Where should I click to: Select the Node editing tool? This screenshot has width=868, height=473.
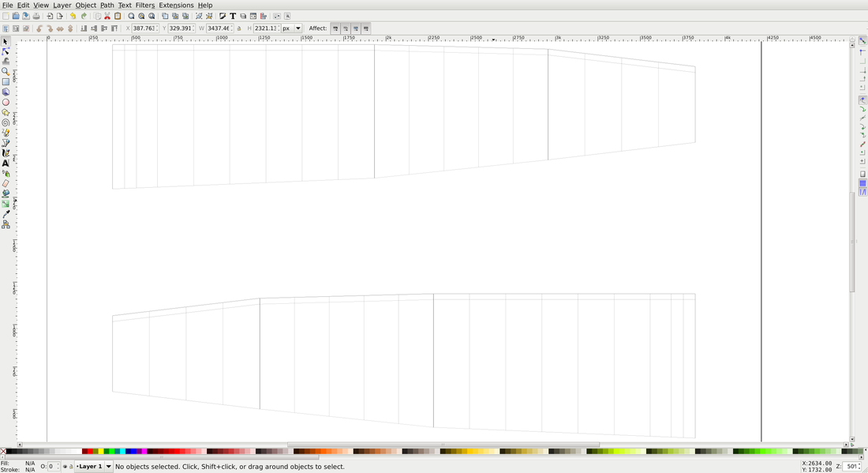pos(6,51)
